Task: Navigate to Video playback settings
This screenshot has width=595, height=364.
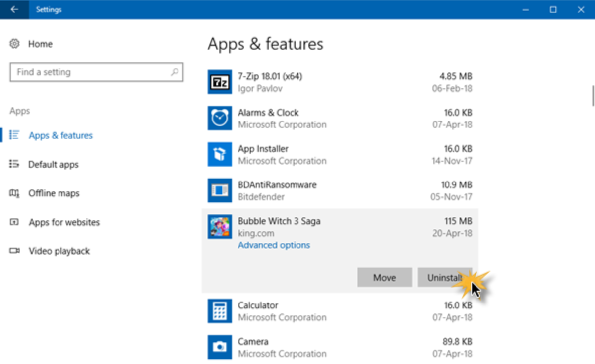Action: (x=59, y=251)
